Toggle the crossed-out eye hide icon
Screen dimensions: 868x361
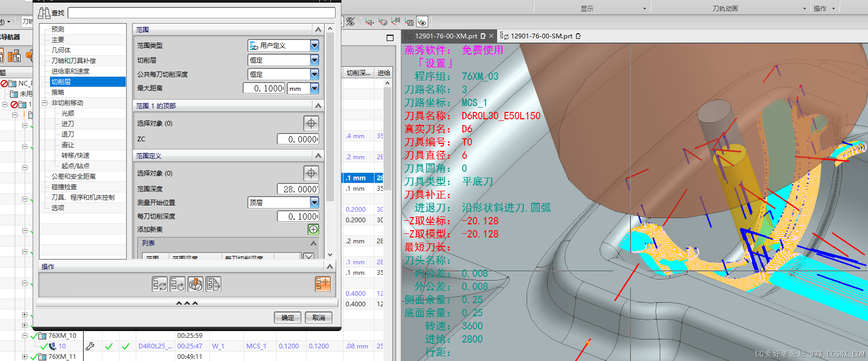coord(350,22)
